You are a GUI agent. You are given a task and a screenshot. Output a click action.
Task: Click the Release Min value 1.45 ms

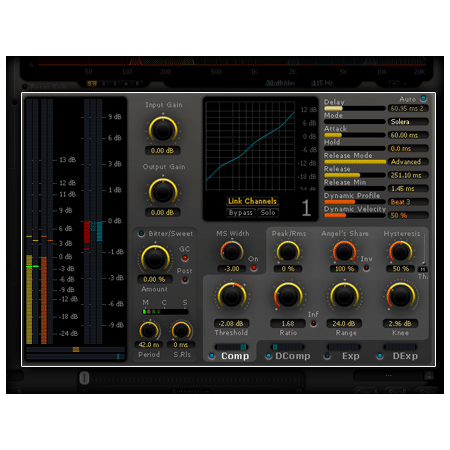[408, 188]
